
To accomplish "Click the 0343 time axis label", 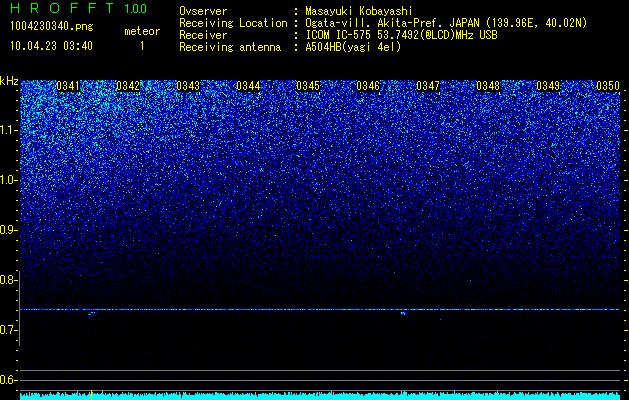I will click(188, 86).
